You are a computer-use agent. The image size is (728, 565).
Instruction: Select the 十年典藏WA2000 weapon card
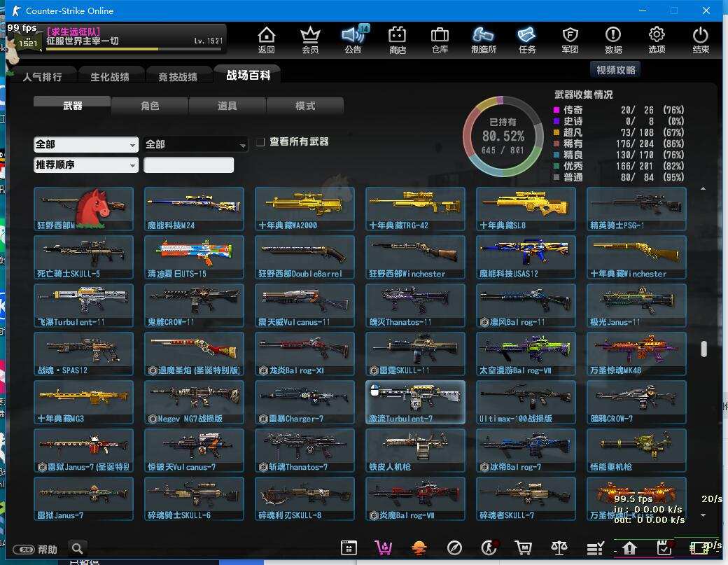pos(304,209)
